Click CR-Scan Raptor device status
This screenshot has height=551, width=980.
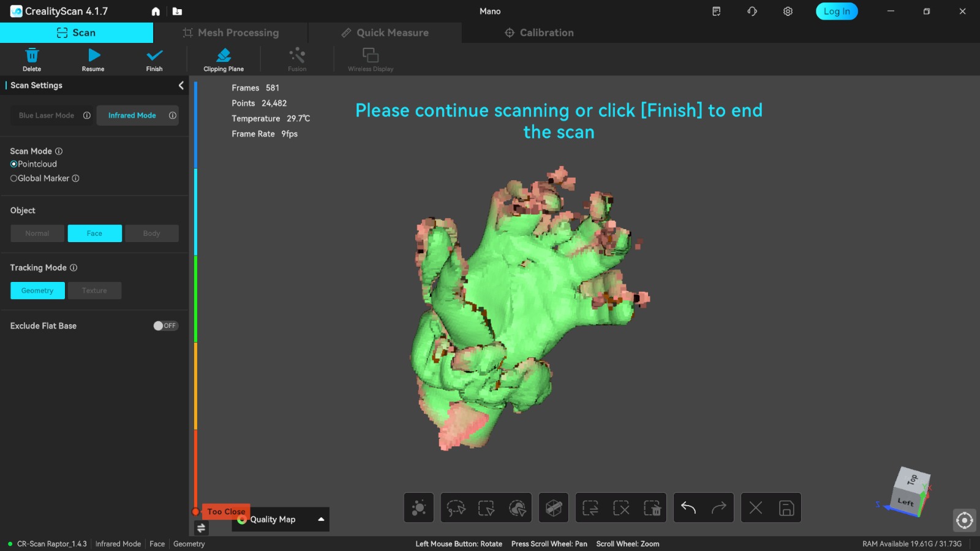tap(48, 544)
